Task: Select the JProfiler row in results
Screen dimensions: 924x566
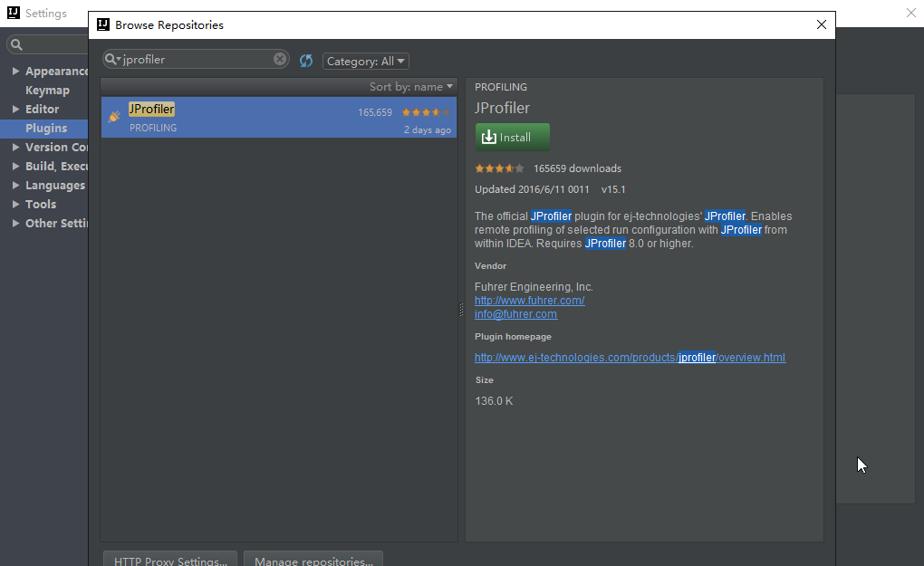Action: (x=279, y=117)
